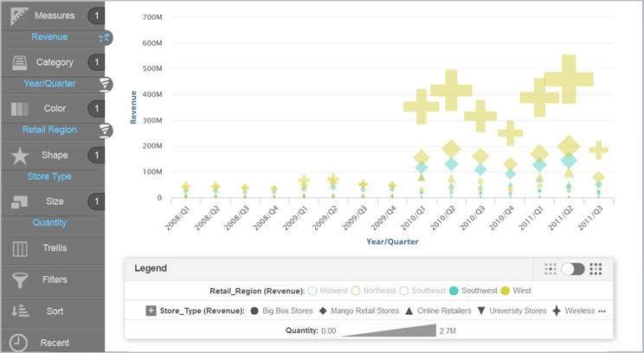Toggle the legend display switch

pos(573,269)
